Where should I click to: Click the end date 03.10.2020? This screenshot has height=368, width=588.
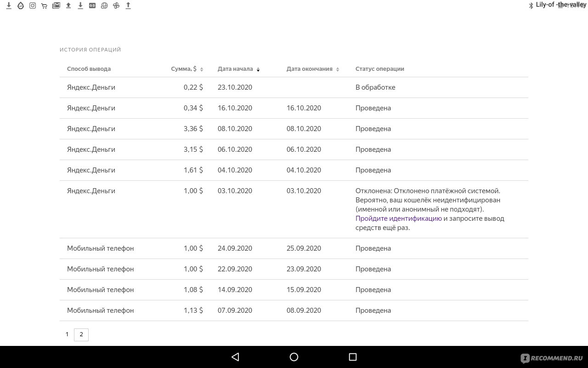(x=304, y=191)
